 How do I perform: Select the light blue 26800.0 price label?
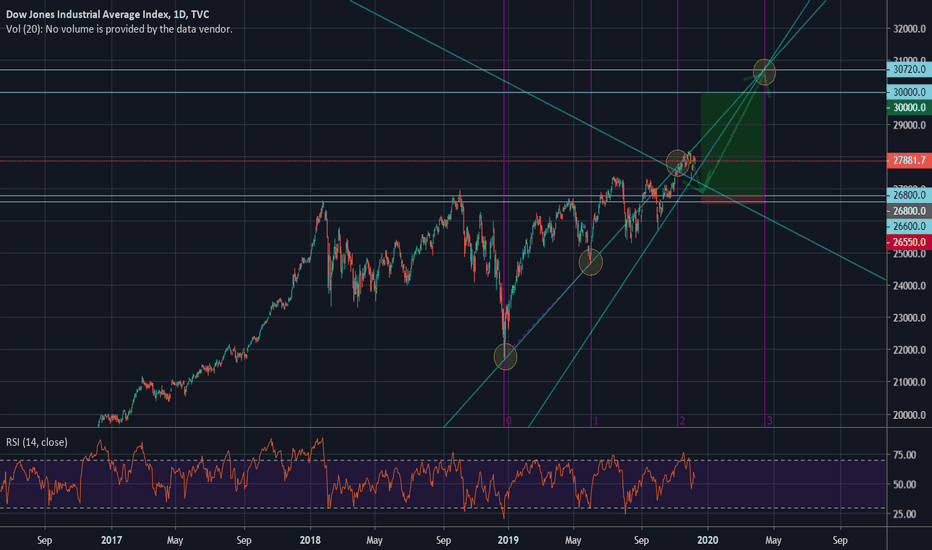click(x=909, y=195)
